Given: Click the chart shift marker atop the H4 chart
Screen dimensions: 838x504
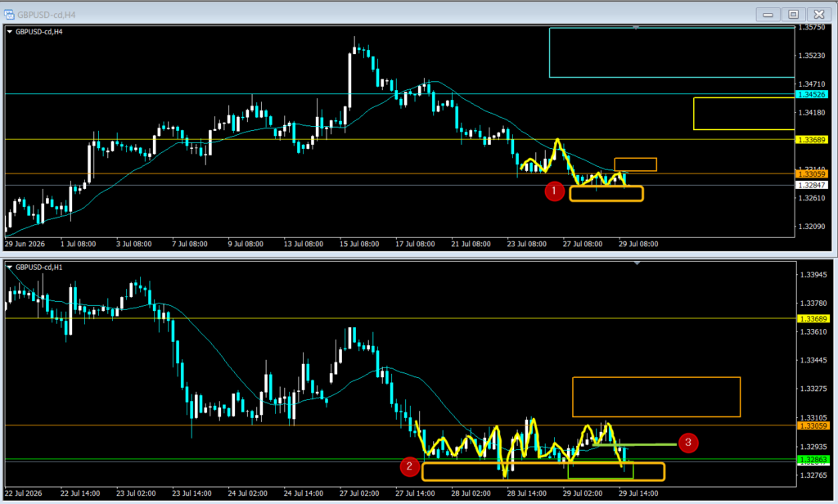Looking at the screenshot, I should pyautogui.click(x=636, y=27).
